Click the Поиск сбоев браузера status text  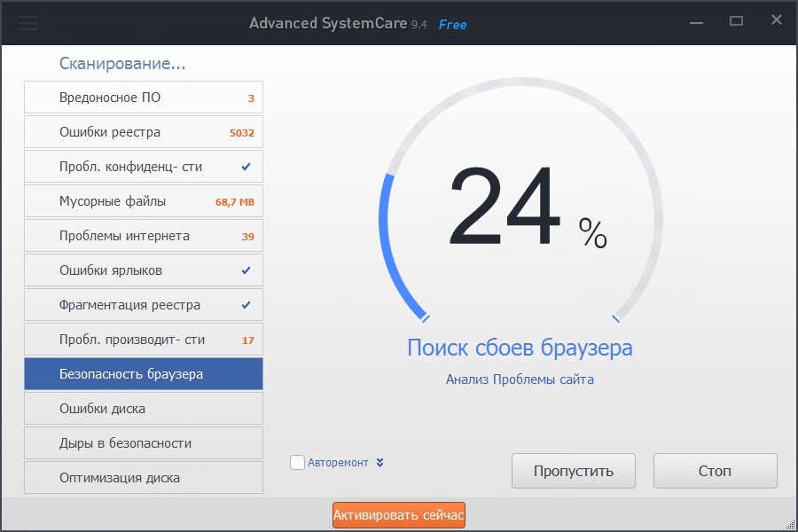click(x=520, y=348)
